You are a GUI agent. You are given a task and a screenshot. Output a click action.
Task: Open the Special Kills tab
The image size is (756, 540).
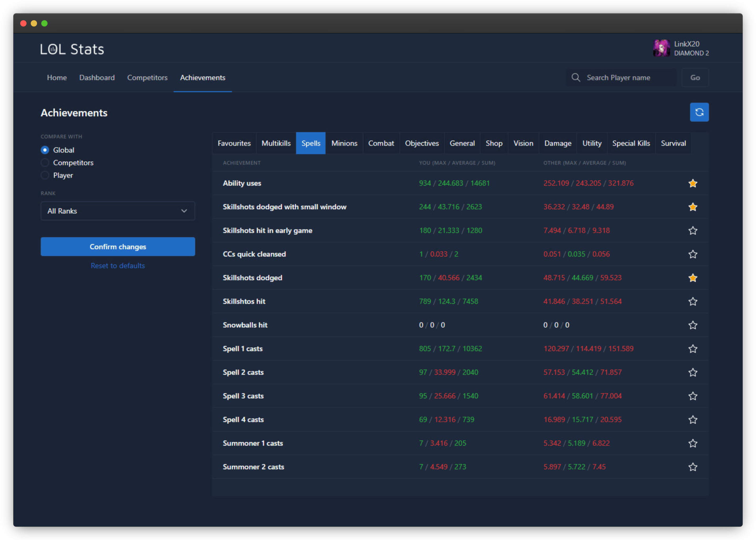pyautogui.click(x=631, y=143)
